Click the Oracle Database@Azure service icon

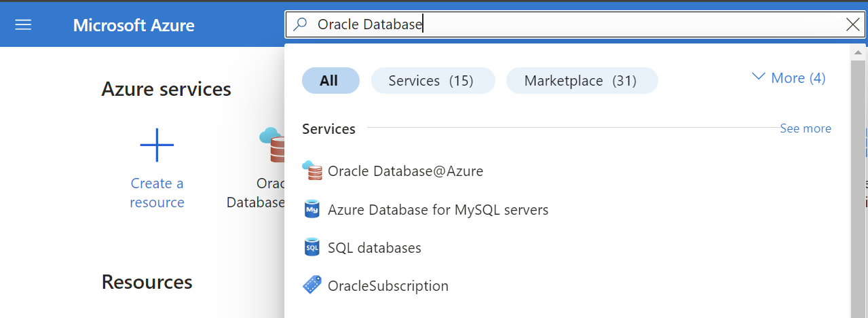tap(312, 171)
